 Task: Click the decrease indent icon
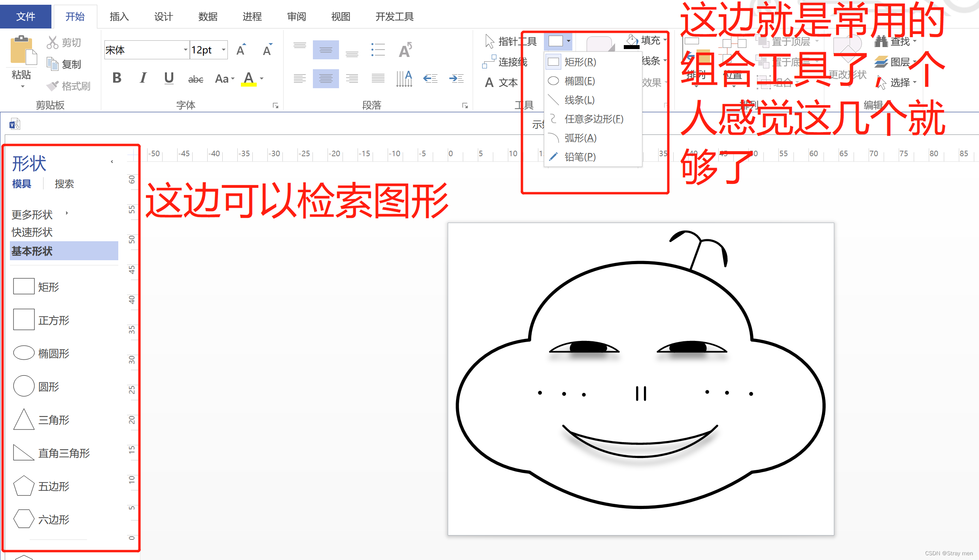pos(430,78)
